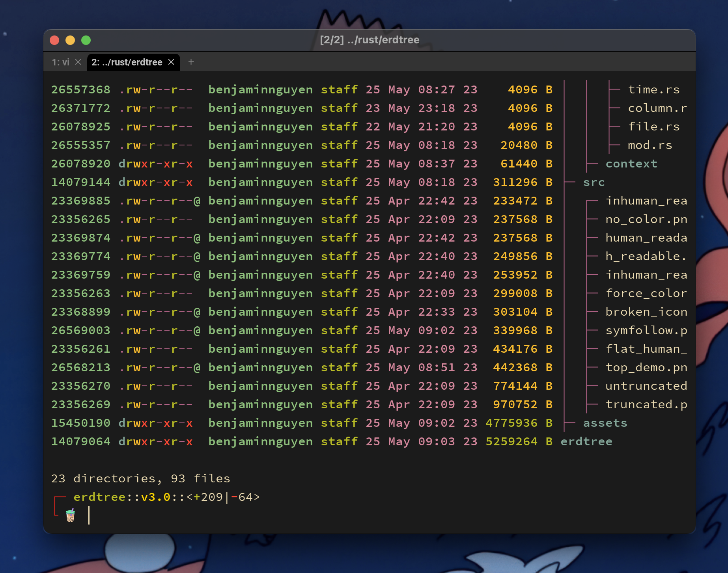Click the size value 5259264
Image resolution: width=728 pixels, height=573 pixels.
511,441
